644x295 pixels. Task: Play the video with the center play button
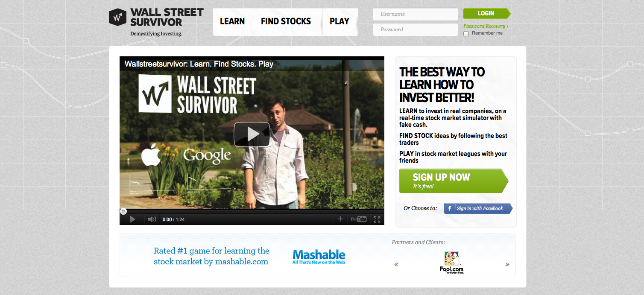point(252,134)
